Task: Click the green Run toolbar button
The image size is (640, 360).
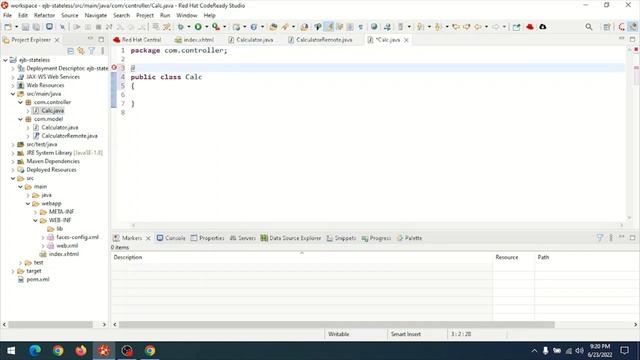Action: (198, 27)
